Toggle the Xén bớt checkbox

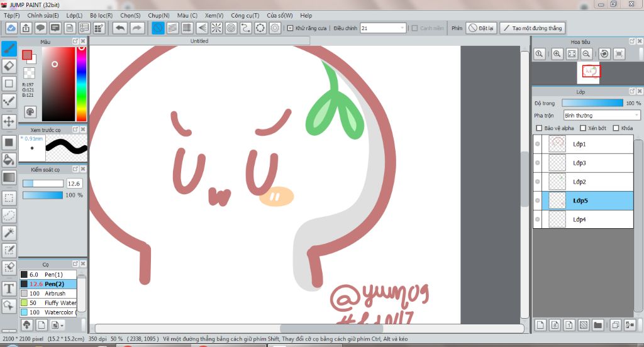click(583, 128)
